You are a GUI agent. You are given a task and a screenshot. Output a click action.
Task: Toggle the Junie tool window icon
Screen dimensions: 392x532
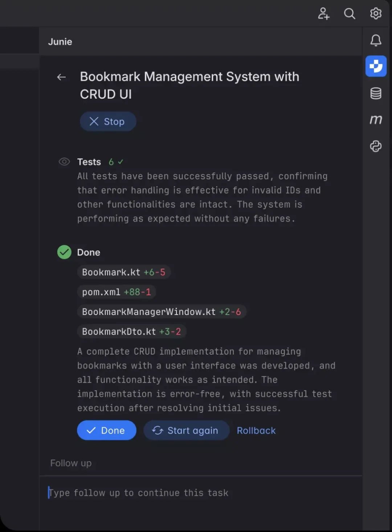point(376,66)
